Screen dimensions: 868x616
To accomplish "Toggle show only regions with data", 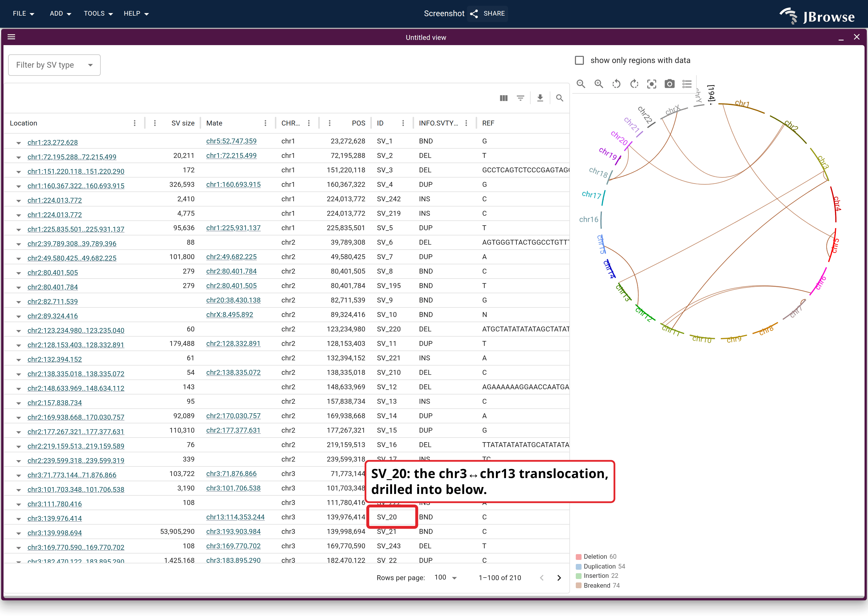I will [579, 61].
